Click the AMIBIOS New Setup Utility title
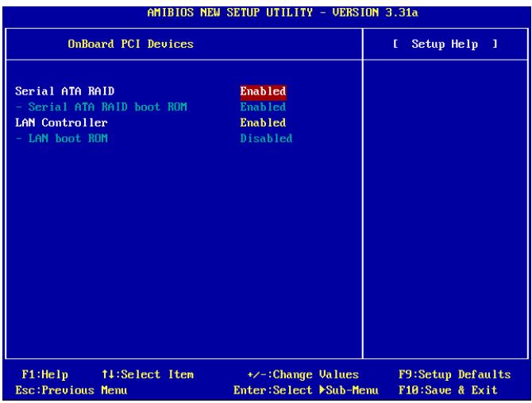The width and height of the screenshot is (532, 403). [x=283, y=13]
